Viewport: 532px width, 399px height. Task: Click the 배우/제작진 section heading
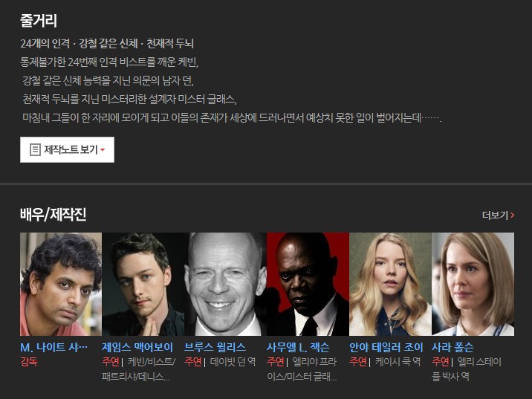tap(53, 215)
